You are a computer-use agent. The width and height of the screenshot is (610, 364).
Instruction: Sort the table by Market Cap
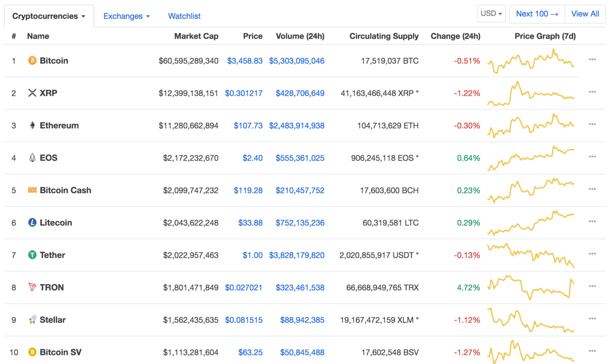tap(196, 36)
